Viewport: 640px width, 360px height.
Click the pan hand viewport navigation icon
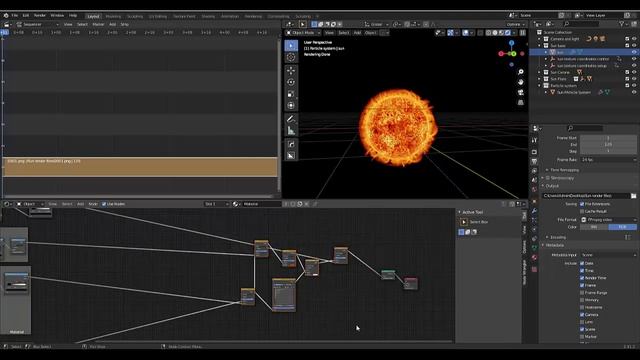click(x=520, y=82)
